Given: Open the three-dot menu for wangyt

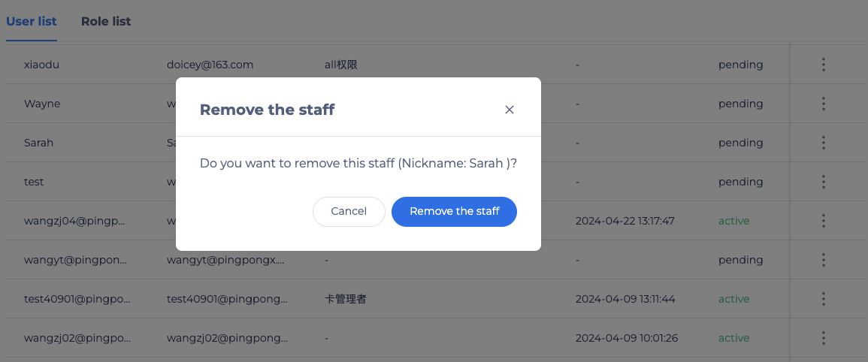Looking at the screenshot, I should [824, 260].
